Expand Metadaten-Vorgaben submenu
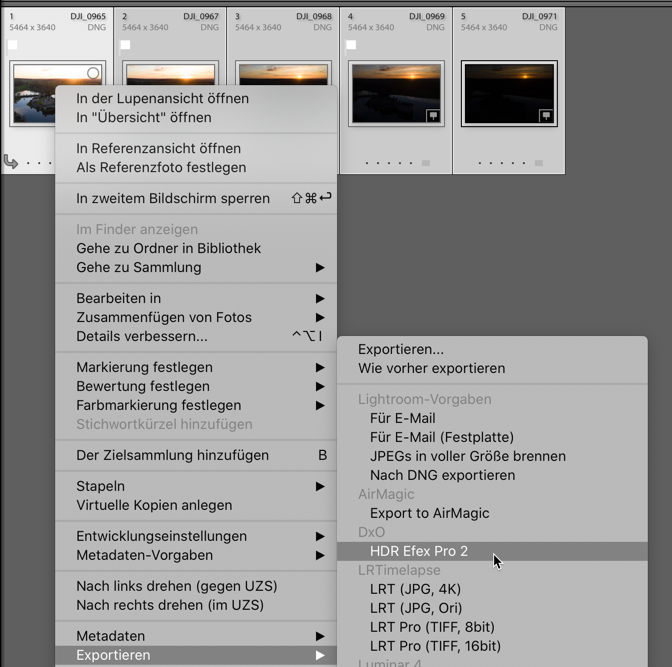The image size is (672, 667). 196,555
